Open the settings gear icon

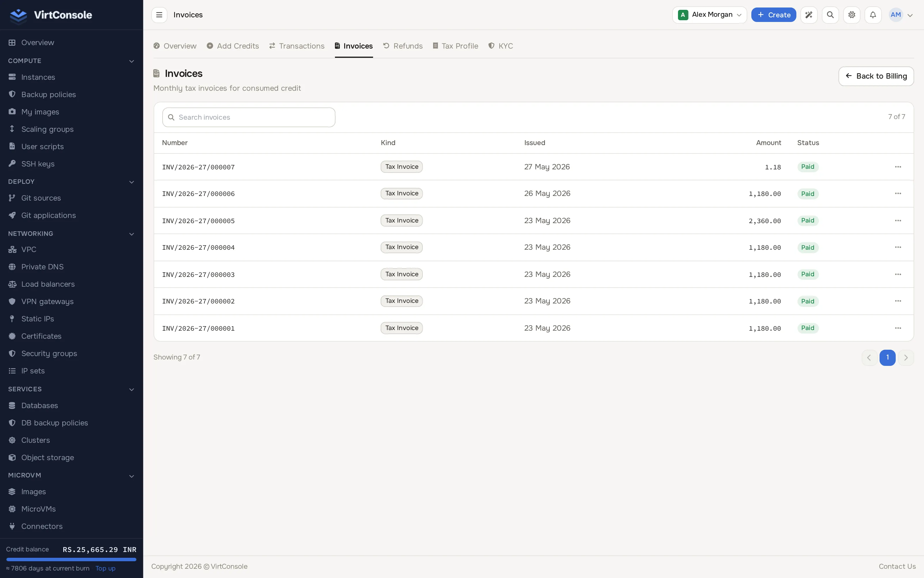(x=852, y=15)
